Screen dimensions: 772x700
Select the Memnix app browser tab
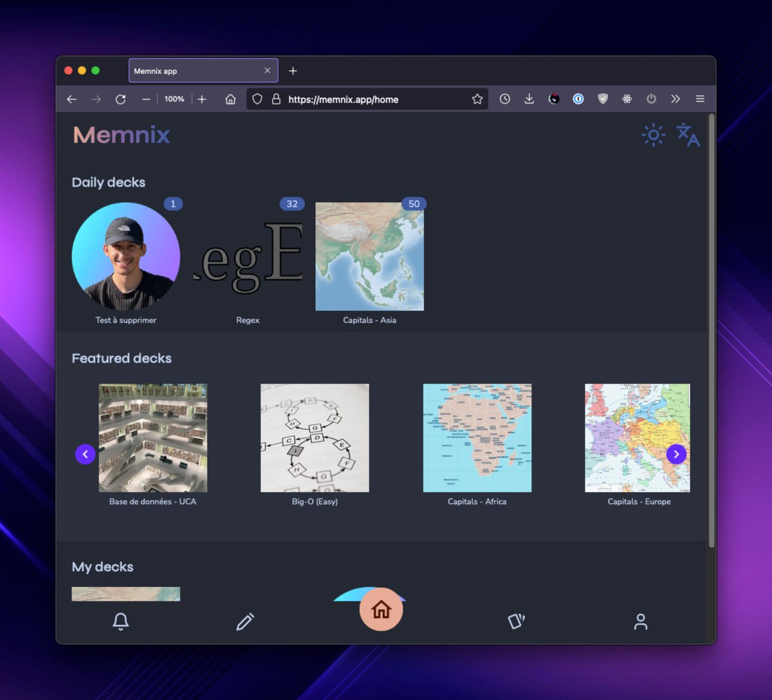pos(203,71)
